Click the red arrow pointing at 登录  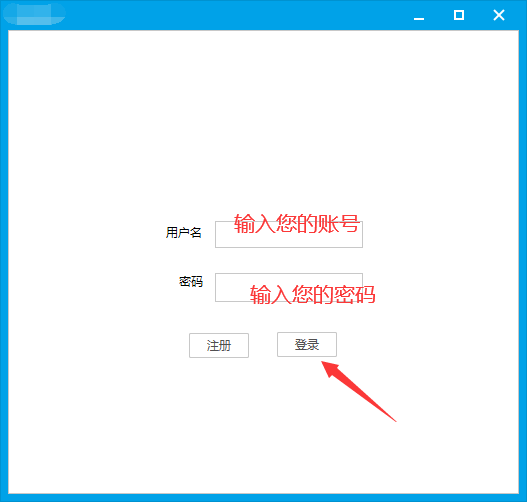[x=358, y=391]
